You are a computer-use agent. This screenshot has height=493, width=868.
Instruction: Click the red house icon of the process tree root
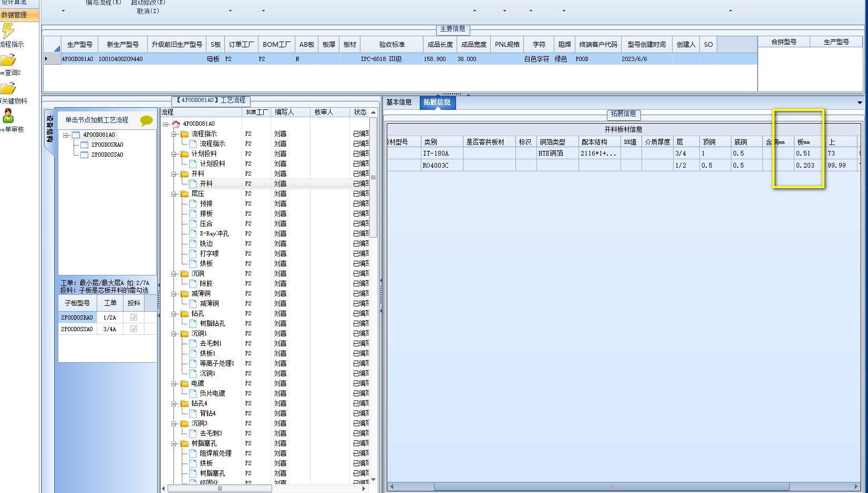[176, 124]
